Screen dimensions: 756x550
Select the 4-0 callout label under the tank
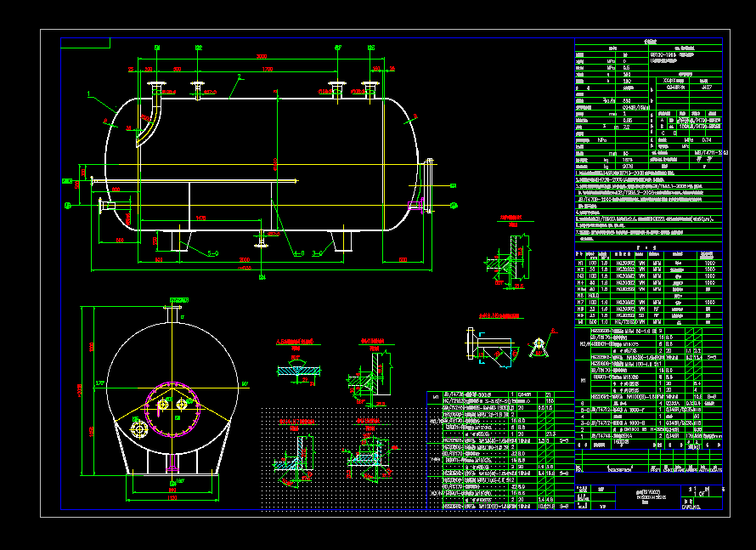click(298, 252)
